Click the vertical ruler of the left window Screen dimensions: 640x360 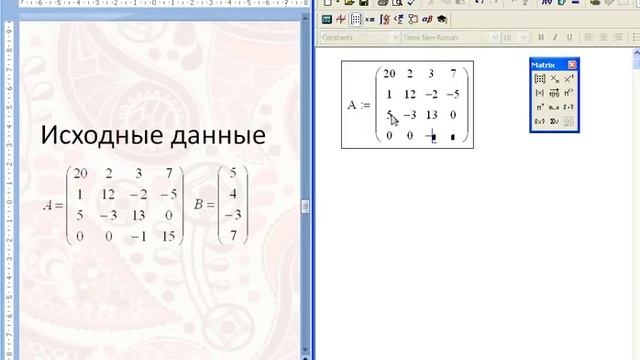9,190
